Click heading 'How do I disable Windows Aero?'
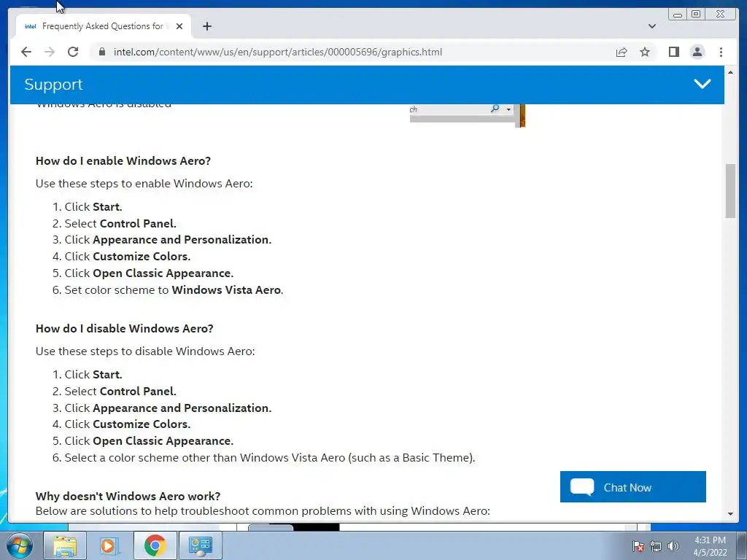Image resolution: width=747 pixels, height=560 pixels. click(x=124, y=329)
